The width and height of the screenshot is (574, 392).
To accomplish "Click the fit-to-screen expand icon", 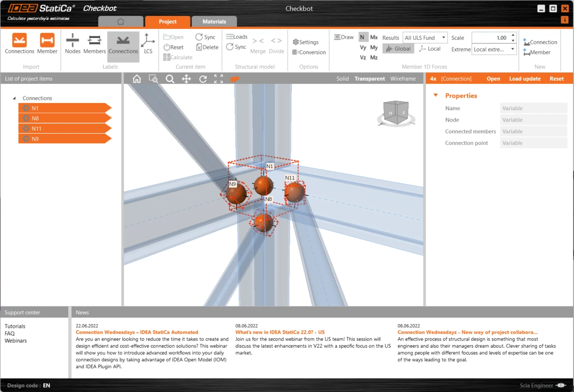I will coord(219,79).
